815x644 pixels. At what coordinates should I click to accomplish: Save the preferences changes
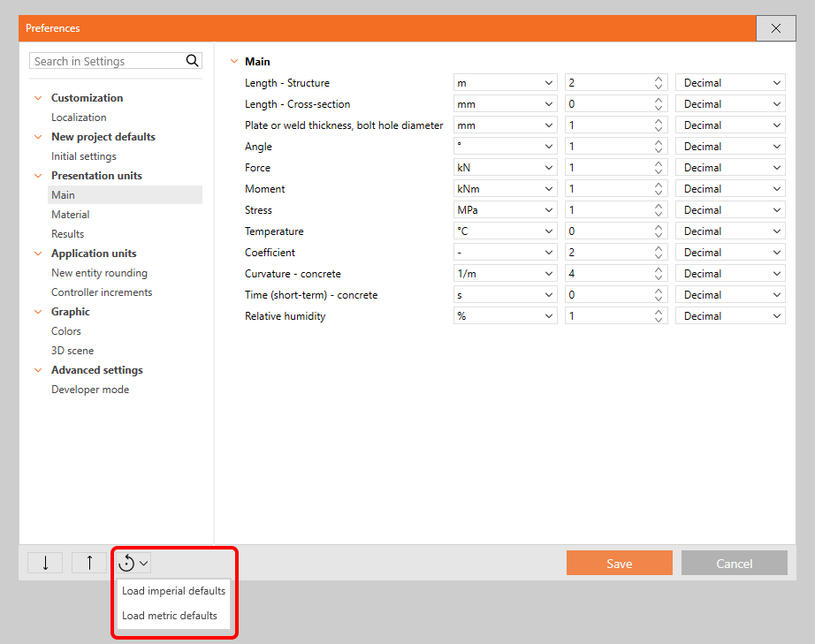(619, 563)
